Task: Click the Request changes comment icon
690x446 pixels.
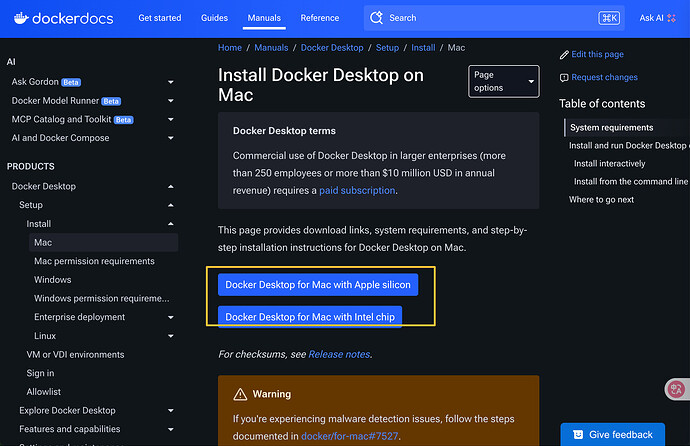Action: 564,77
